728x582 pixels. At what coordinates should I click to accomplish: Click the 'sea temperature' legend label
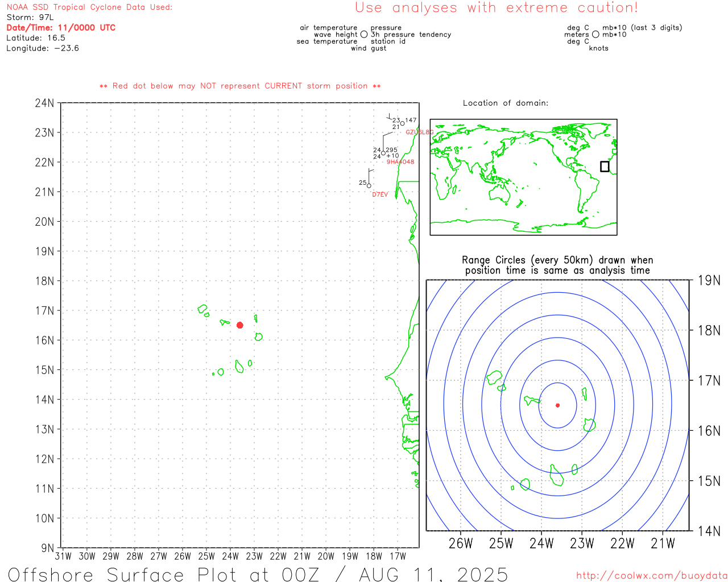(x=327, y=41)
